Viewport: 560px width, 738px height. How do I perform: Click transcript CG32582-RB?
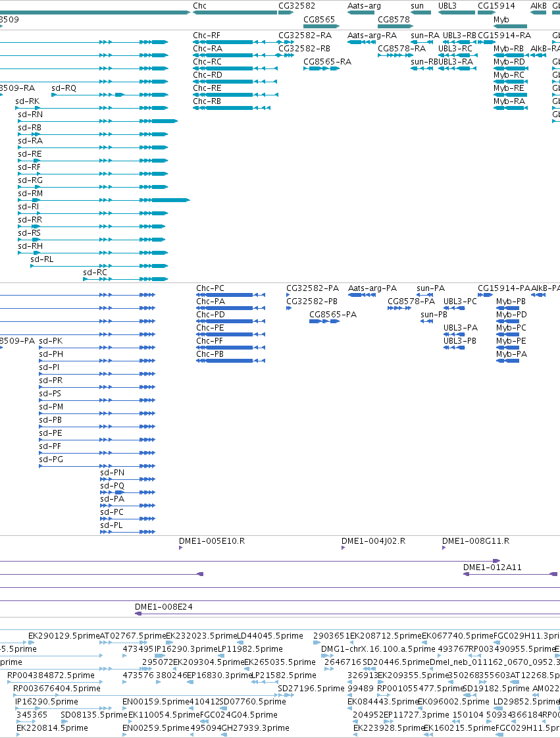pyautogui.click(x=286, y=55)
